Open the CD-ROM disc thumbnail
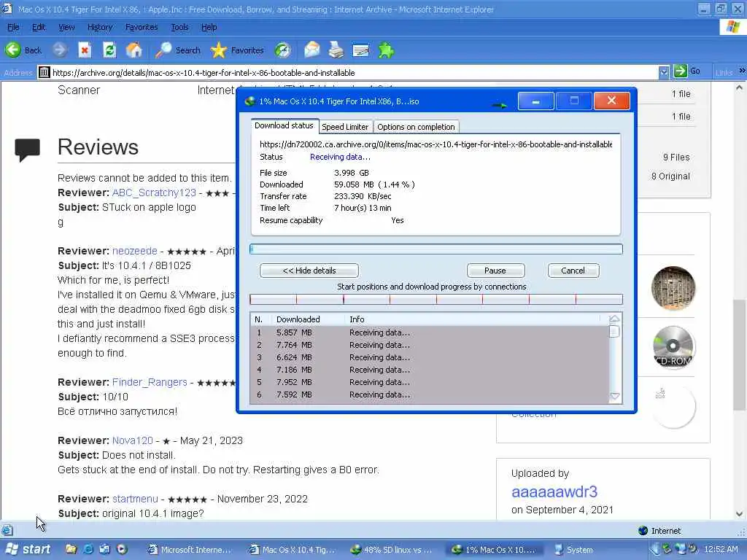Image resolution: width=747 pixels, height=560 pixels. 673,347
